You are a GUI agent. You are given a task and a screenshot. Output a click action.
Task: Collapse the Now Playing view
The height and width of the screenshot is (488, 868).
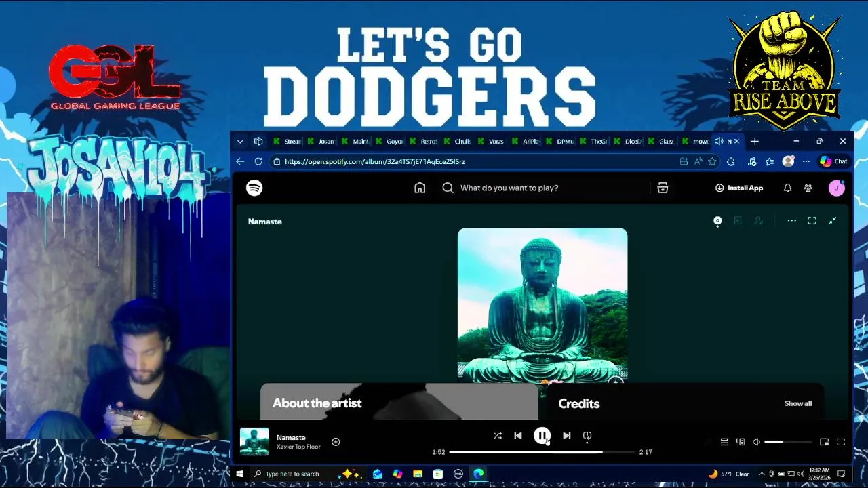(832, 220)
